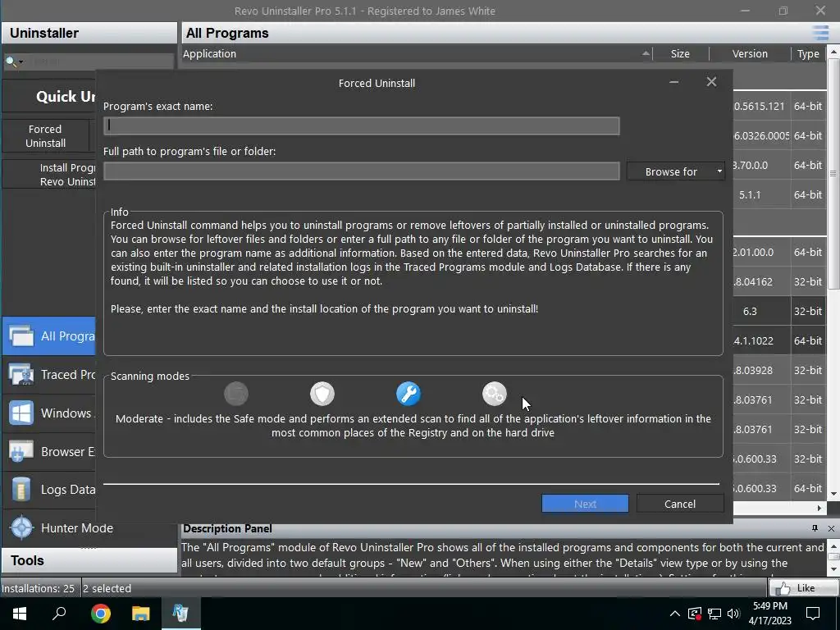The width and height of the screenshot is (840, 630).
Task: Open the Traced Programs module
Action: click(49, 374)
